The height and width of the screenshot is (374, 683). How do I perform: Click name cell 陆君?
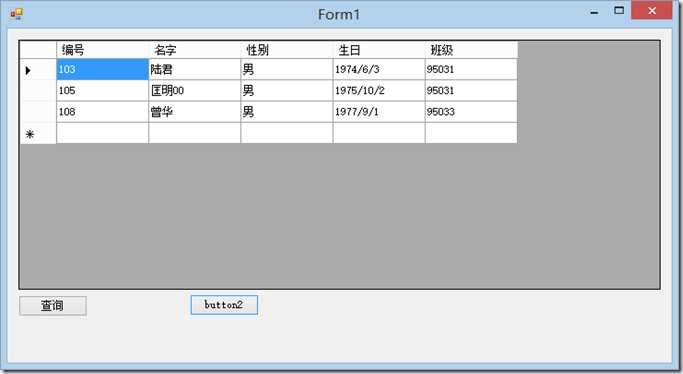pos(195,69)
